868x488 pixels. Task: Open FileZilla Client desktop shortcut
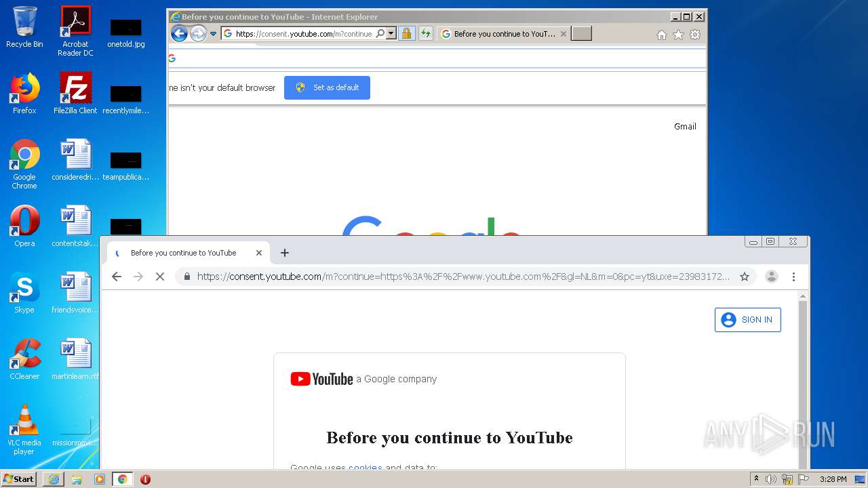pyautogui.click(x=75, y=94)
